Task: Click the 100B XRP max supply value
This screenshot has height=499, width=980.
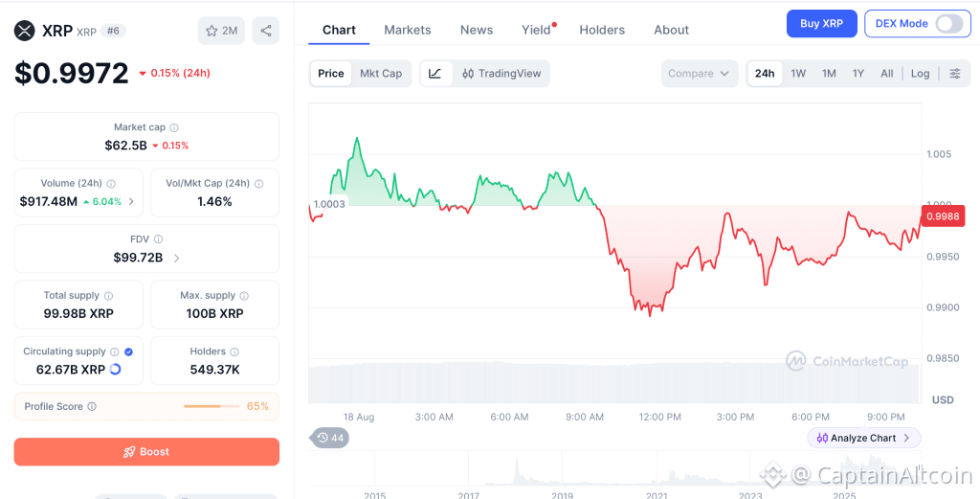Action: click(214, 314)
